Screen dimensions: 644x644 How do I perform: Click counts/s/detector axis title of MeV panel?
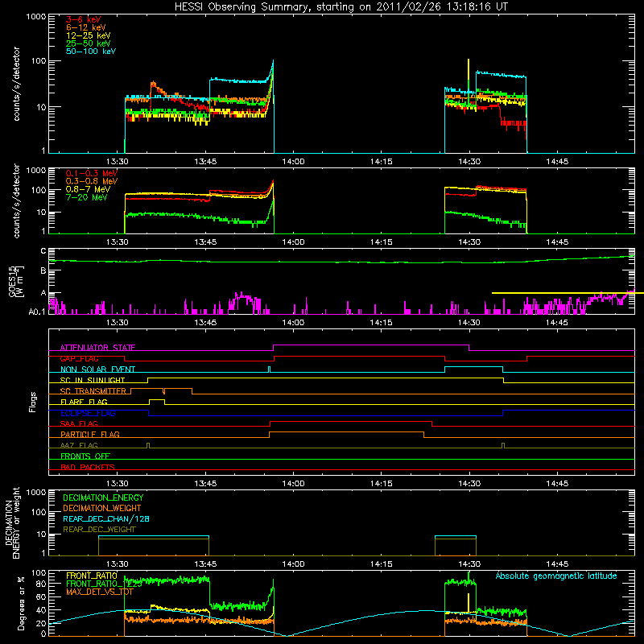click(16, 200)
